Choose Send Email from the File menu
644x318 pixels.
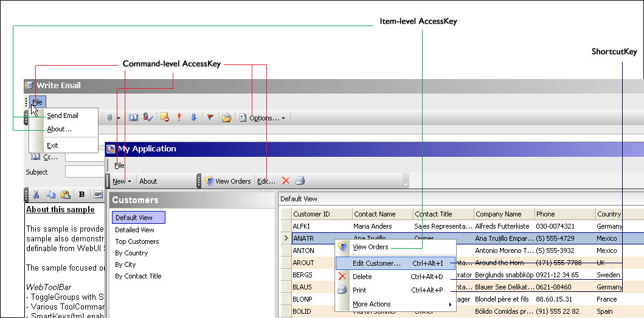click(63, 116)
